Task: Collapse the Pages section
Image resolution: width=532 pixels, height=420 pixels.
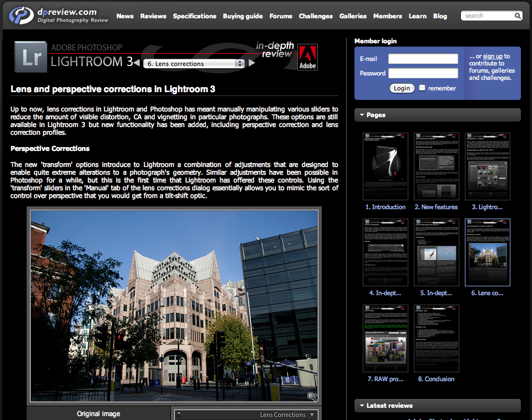Action: (x=362, y=115)
